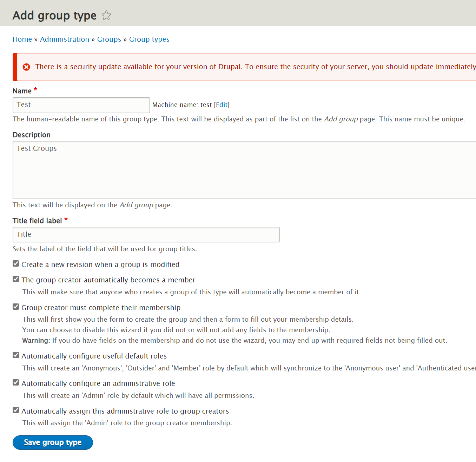Click the red error icon in the warning banner
Screen dimensions: 476x462
pyautogui.click(x=26, y=67)
